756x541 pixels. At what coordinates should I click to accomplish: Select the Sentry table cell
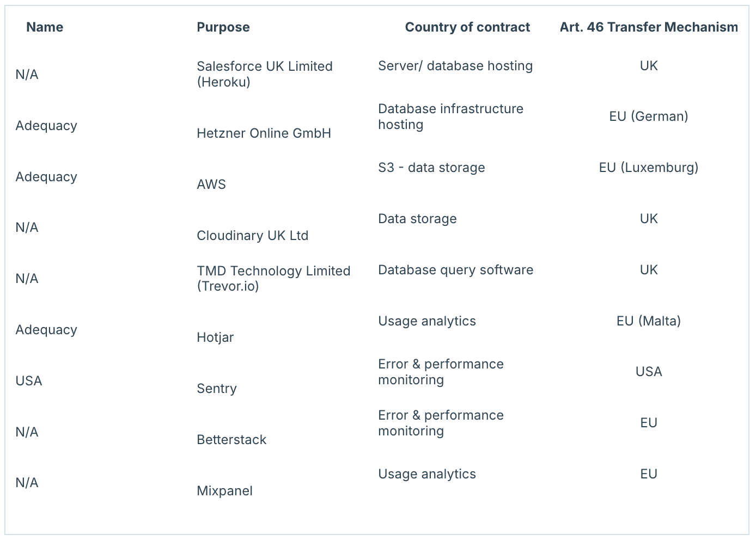tap(217, 389)
